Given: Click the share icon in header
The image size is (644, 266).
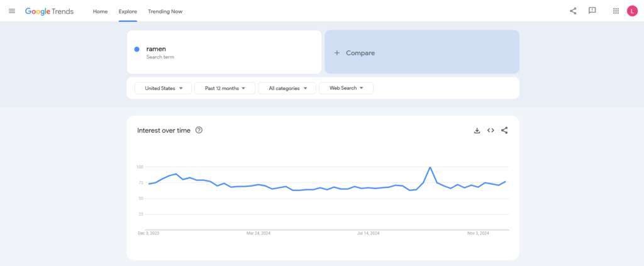Looking at the screenshot, I should pyautogui.click(x=573, y=11).
